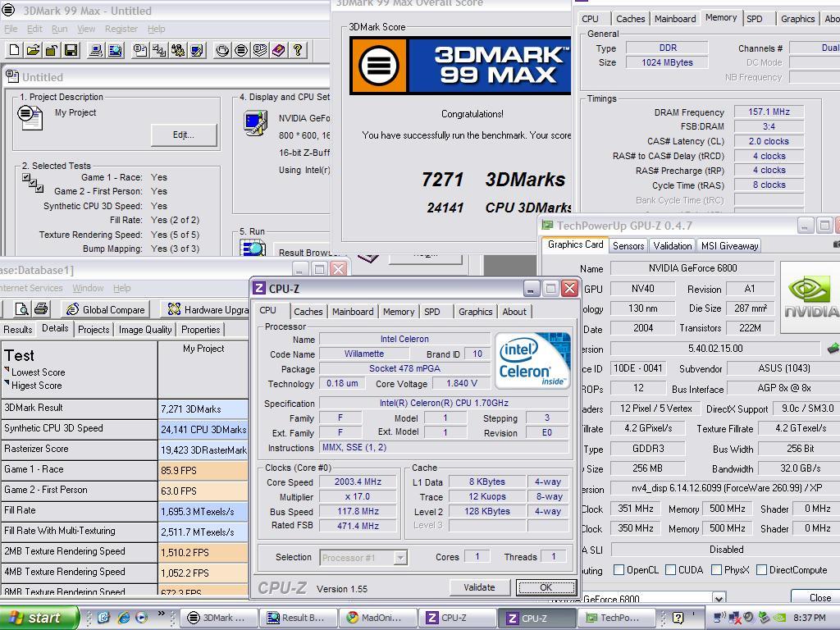Click the OK button in CPU-Z
Image resolution: width=840 pixels, height=630 pixels.
tap(546, 587)
